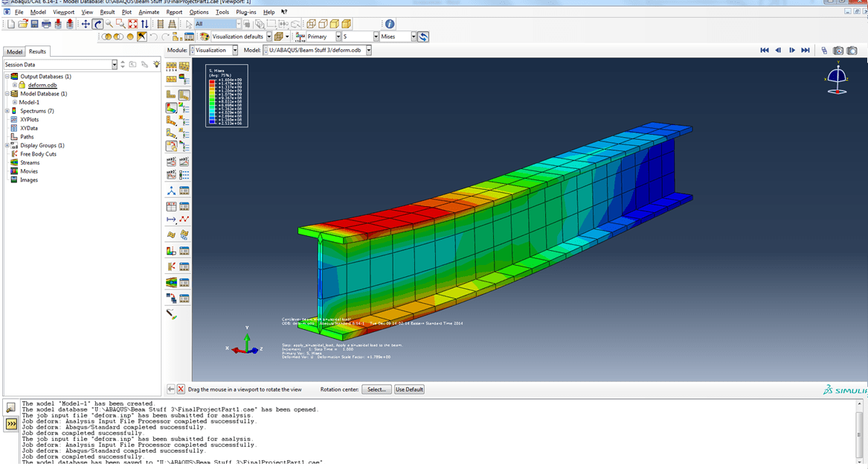868x469 pixels.
Task: Click the Open file folder icon
Action: tap(23, 24)
